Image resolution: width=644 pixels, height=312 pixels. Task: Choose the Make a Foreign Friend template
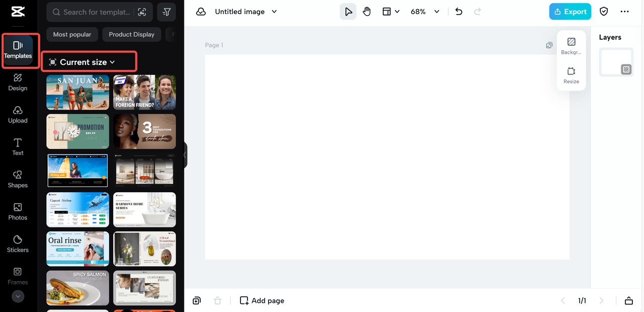(x=144, y=93)
